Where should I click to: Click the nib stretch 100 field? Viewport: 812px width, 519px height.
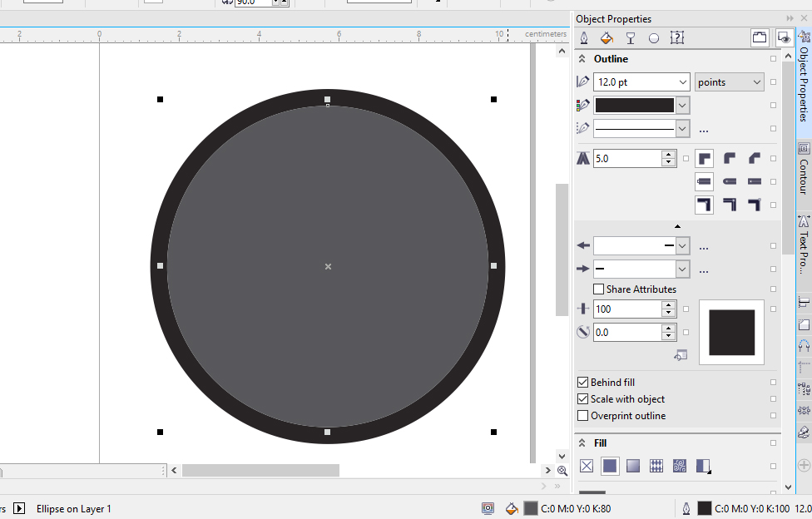627,309
